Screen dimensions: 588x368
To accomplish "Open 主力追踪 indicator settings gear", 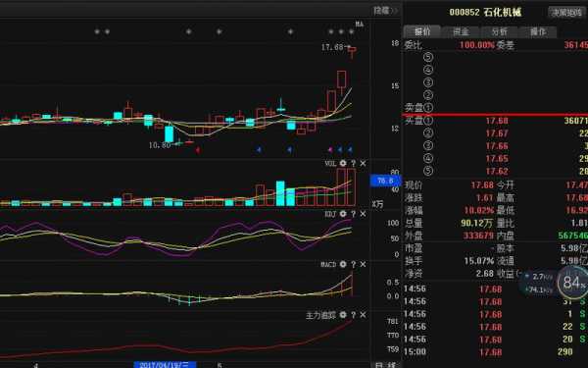I will click(343, 315).
